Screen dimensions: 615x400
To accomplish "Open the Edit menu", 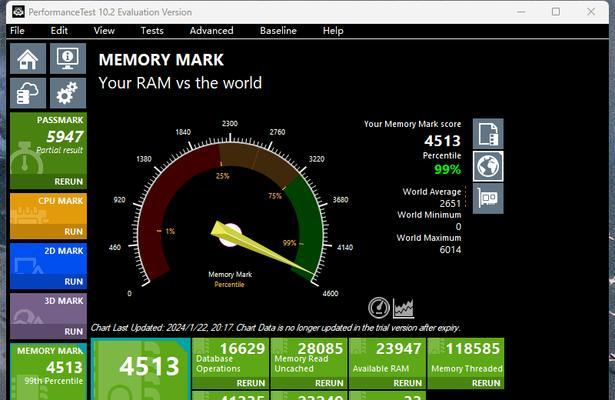I will pos(59,31).
